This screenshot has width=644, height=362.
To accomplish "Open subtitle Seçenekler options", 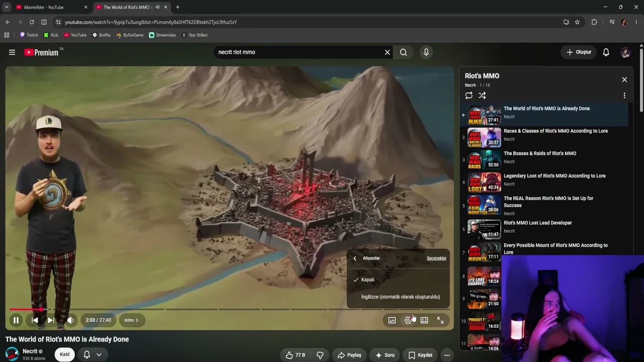I will [437, 258].
